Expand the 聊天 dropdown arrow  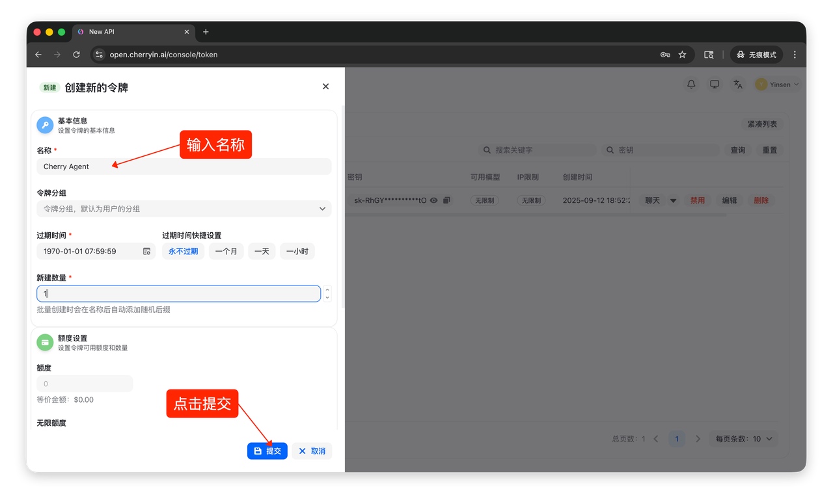click(x=673, y=201)
